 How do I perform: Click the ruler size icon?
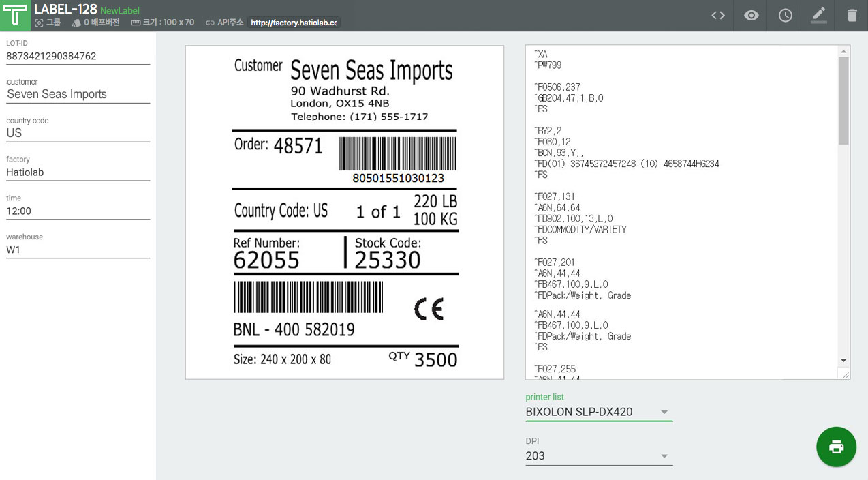[136, 22]
